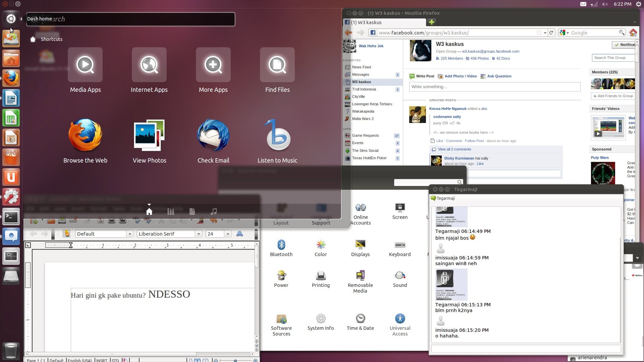
Task: Open a new Firefox tab
Action: (432, 22)
